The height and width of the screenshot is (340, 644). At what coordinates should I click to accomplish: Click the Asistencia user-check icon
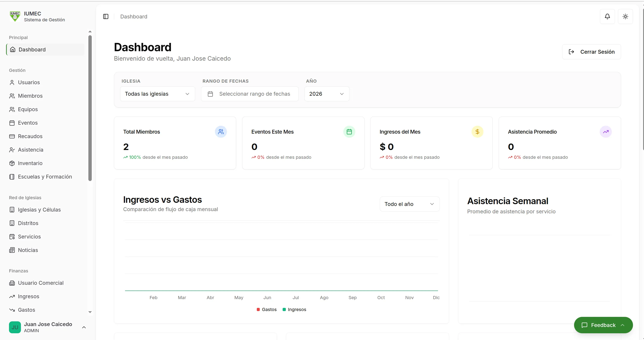tap(12, 150)
